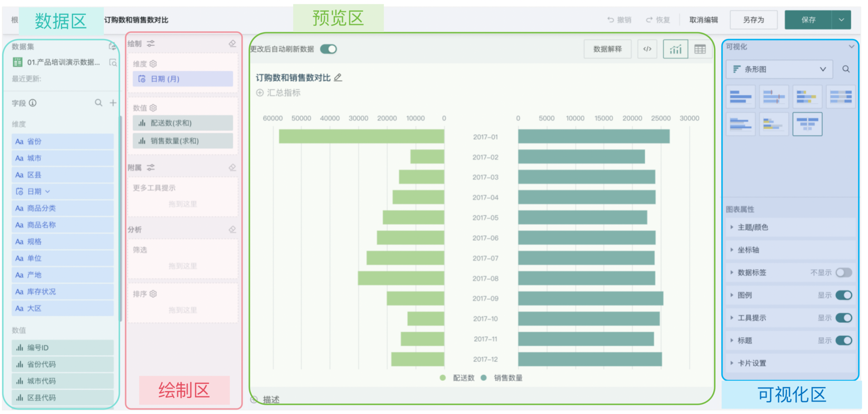Open code view icon
This screenshot has height=414, width=868.
click(647, 49)
